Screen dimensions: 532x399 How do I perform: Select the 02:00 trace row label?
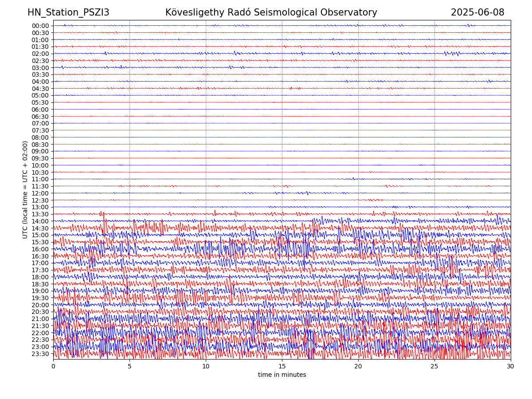[40, 54]
